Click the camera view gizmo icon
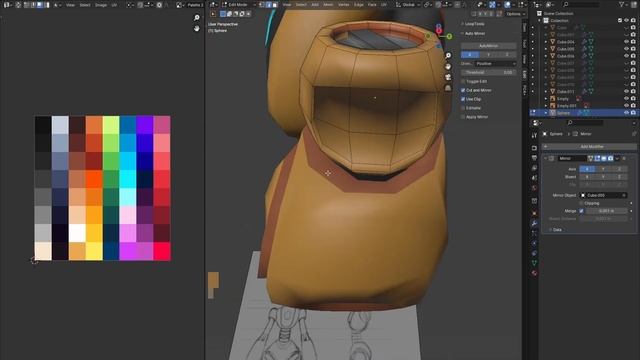 448,77
